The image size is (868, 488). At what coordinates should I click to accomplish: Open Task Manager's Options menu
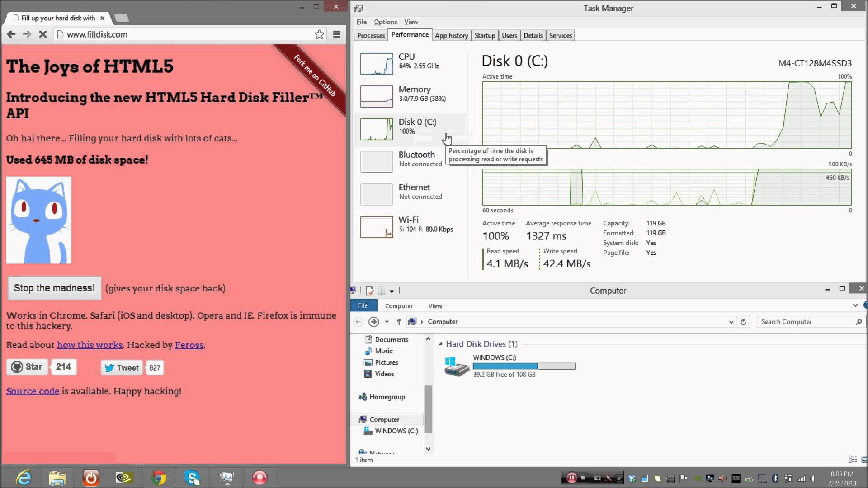coord(385,22)
